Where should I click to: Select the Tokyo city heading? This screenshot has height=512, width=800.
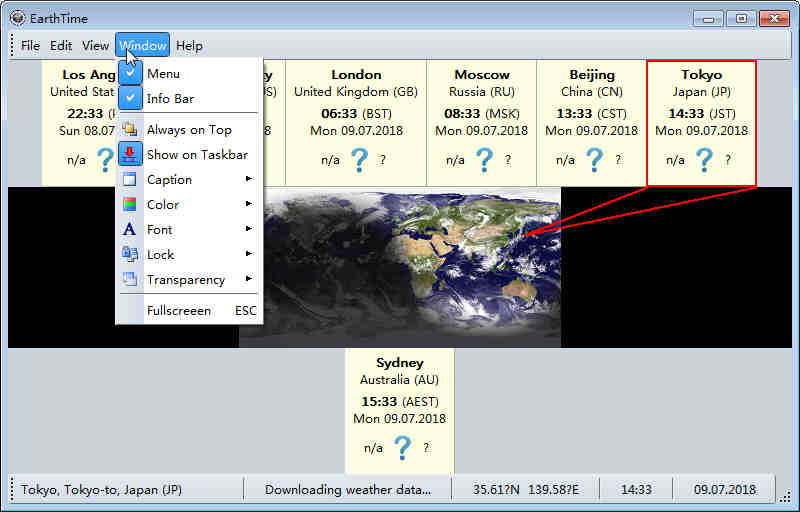pyautogui.click(x=702, y=74)
